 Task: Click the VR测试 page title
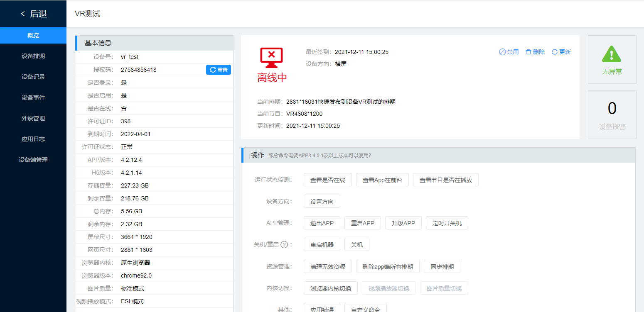click(87, 14)
